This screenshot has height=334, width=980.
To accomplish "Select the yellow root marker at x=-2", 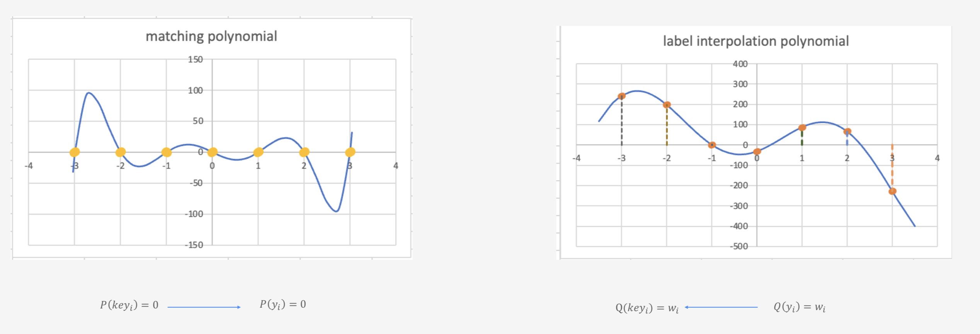I will pos(121,152).
